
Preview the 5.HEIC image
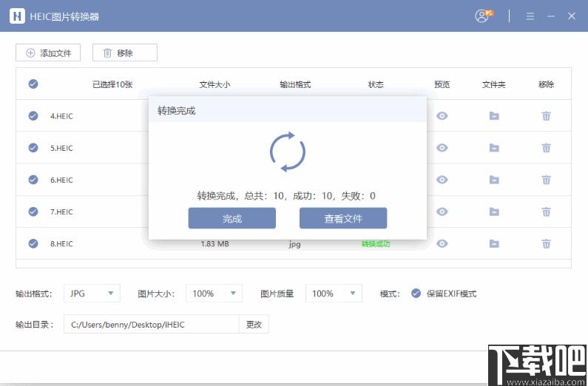tap(442, 148)
